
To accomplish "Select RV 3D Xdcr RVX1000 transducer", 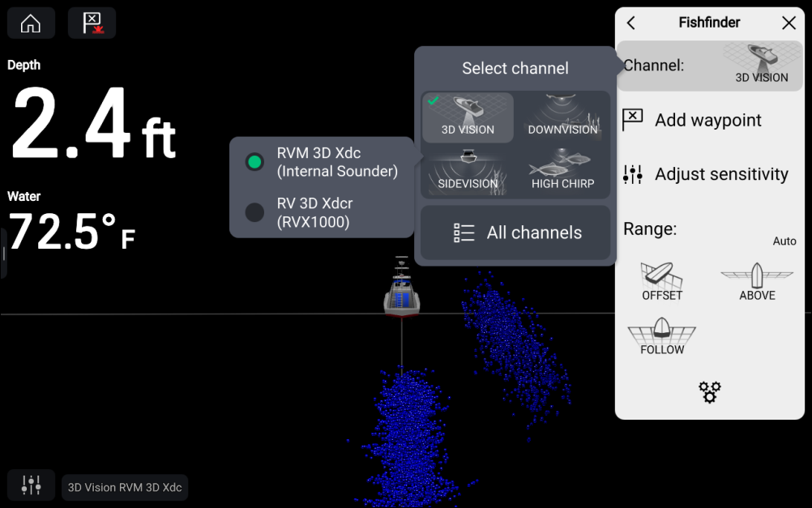I will (322, 212).
